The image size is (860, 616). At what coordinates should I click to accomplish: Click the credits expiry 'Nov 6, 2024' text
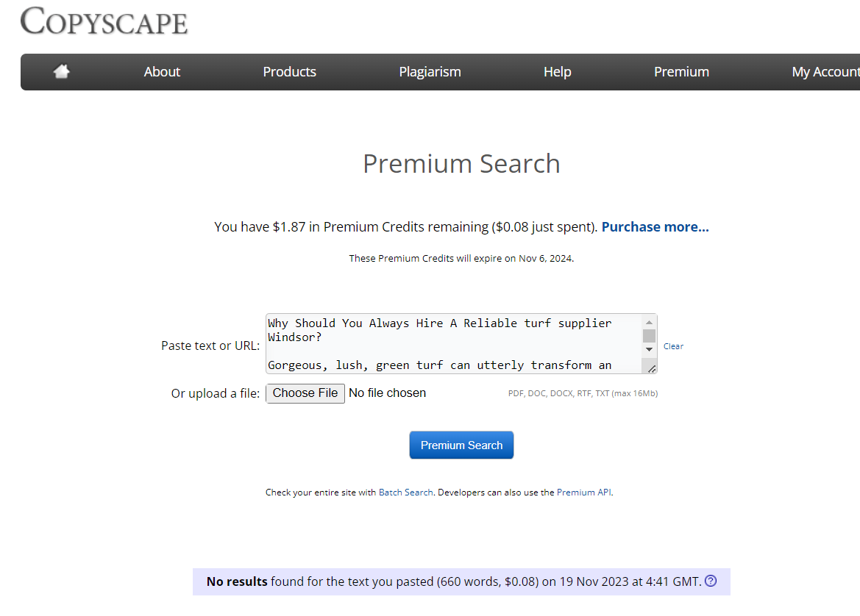click(545, 258)
